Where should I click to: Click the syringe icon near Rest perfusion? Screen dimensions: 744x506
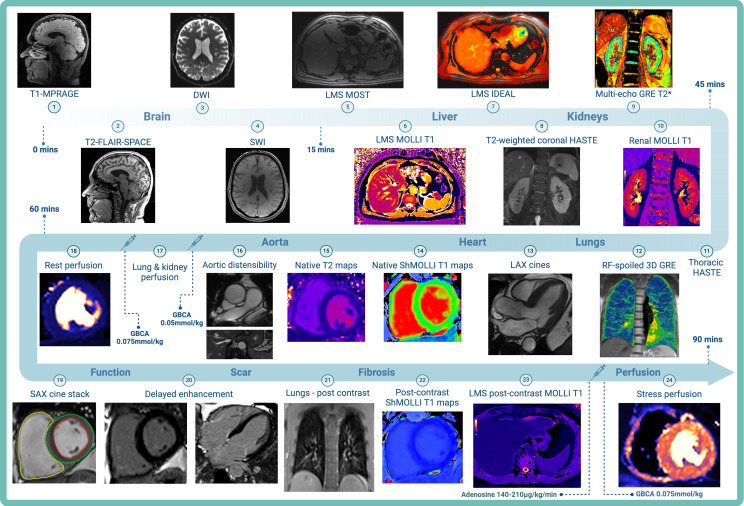point(129,242)
